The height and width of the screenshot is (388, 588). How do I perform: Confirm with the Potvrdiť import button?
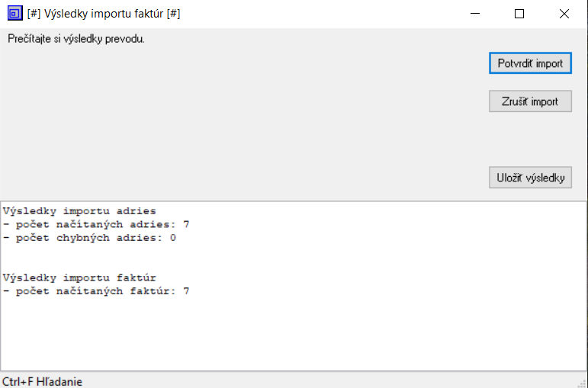(x=530, y=63)
